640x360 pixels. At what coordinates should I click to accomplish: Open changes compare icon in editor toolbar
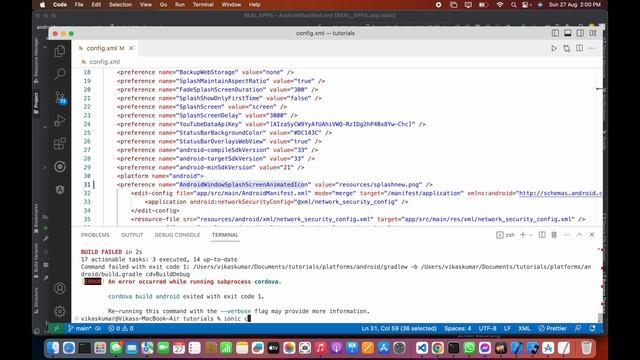[567, 48]
